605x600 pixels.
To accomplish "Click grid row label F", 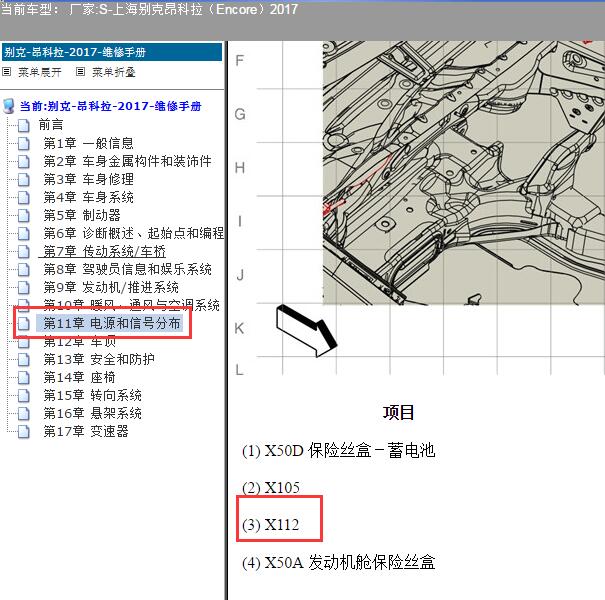I will 240,61.
